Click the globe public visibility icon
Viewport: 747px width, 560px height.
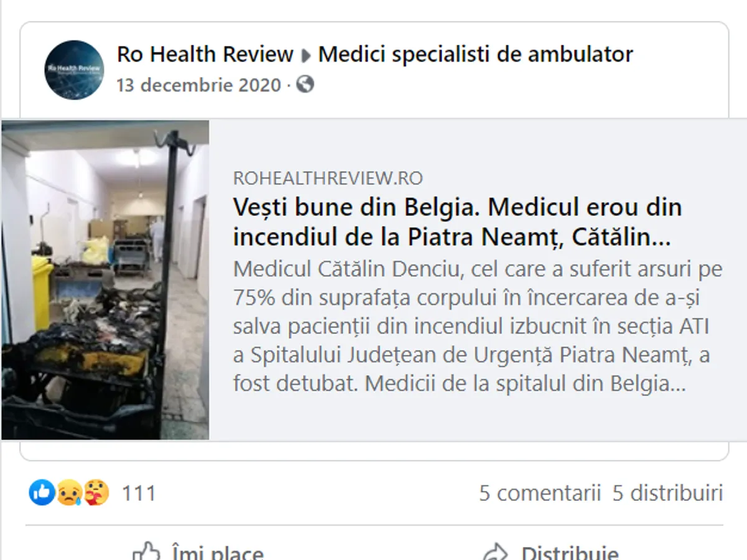(305, 84)
